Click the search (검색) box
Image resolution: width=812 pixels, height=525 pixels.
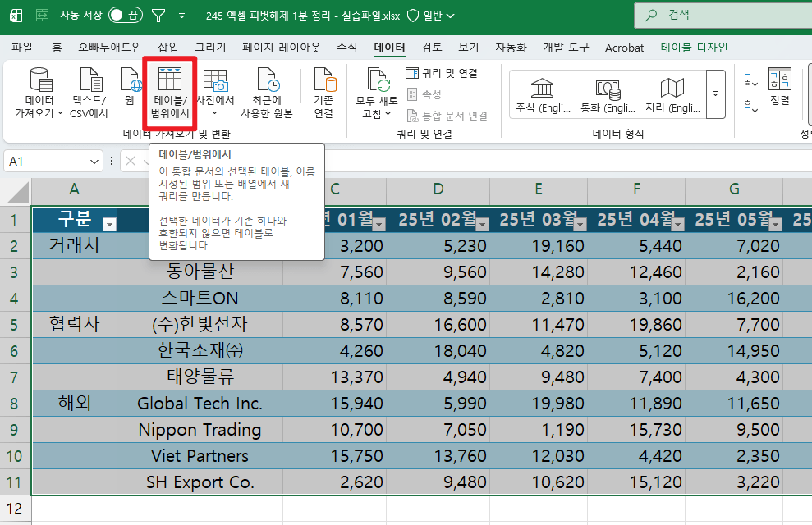coord(723,15)
